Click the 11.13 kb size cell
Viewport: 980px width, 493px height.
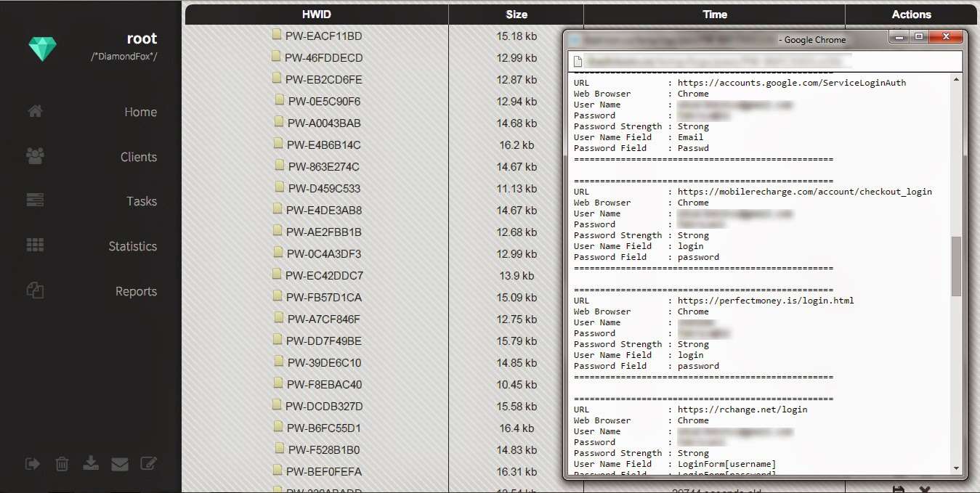pyautogui.click(x=517, y=189)
